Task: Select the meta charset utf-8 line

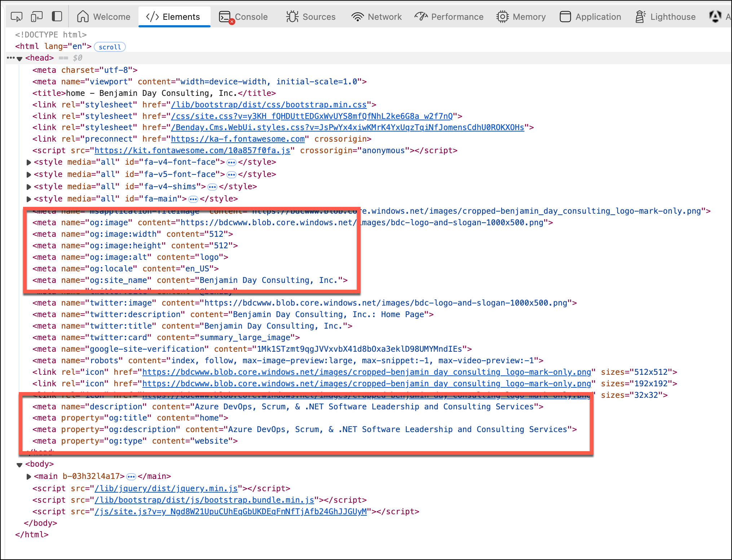Action: point(85,70)
